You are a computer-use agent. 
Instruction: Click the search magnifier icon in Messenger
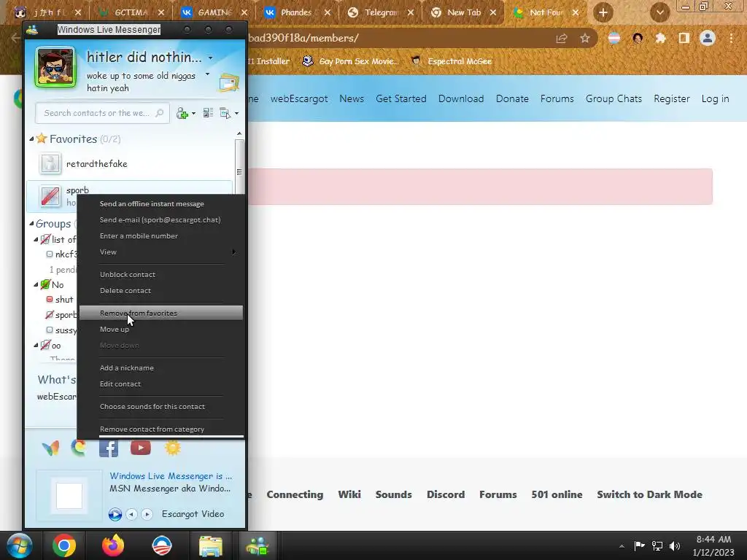coord(160,113)
